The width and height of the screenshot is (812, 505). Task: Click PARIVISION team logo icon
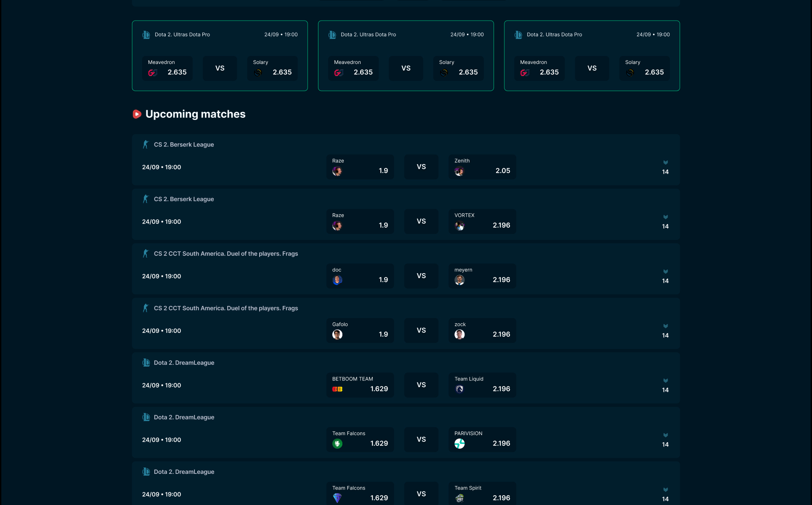(x=459, y=444)
